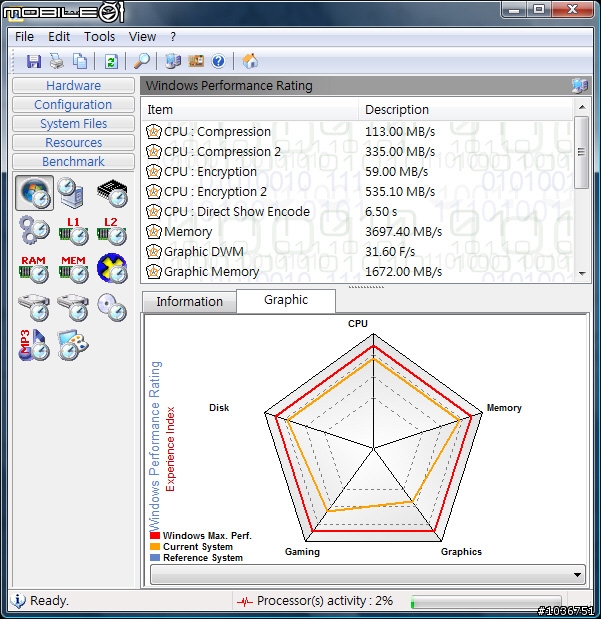Click the 3697.40 MB/s memory value
601x619 pixels.
click(403, 232)
